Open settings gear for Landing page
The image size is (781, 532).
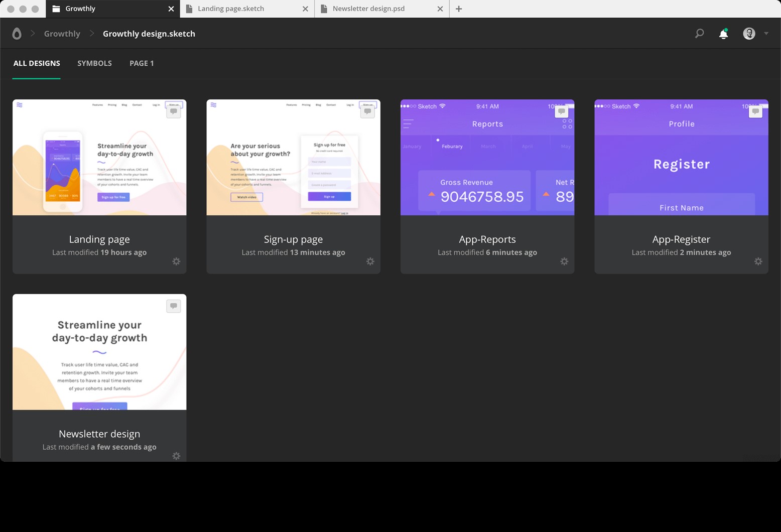coord(176,261)
